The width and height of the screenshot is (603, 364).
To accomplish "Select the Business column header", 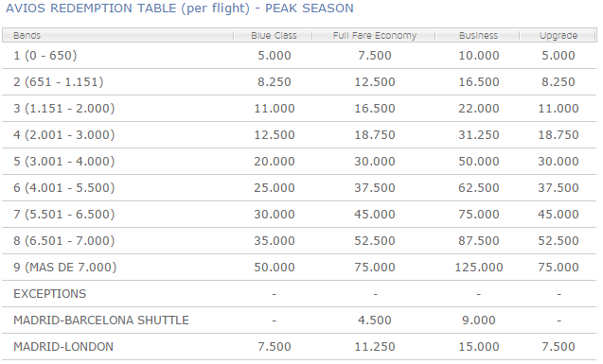I will (478, 35).
